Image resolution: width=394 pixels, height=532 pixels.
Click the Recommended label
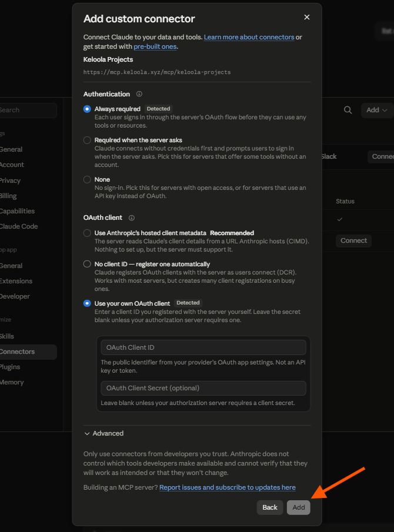pyautogui.click(x=232, y=233)
